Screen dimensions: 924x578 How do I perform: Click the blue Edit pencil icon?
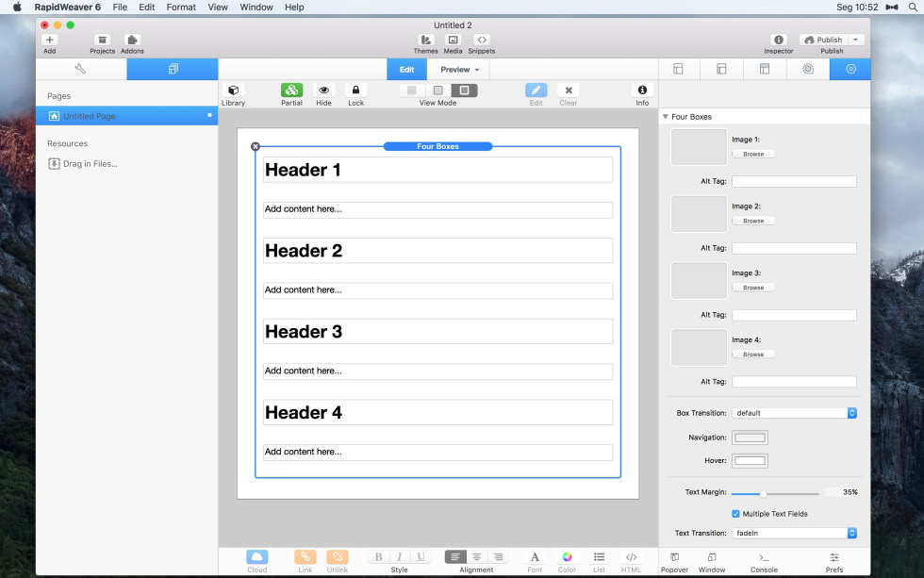(536, 91)
